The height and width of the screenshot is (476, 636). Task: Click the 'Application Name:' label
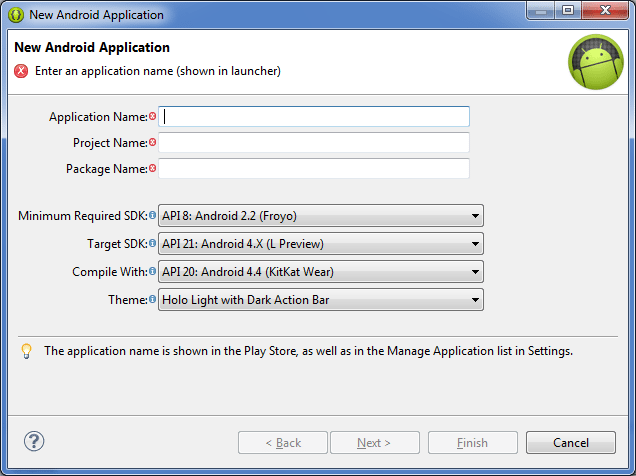pyautogui.click(x=98, y=117)
